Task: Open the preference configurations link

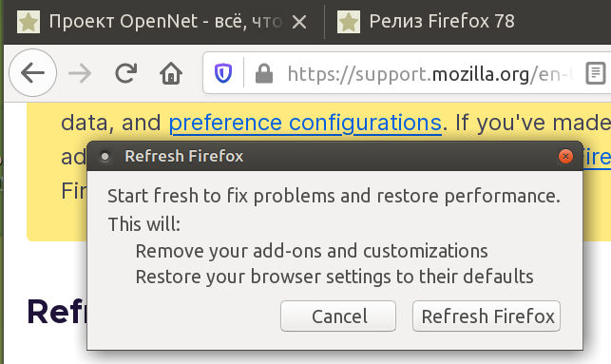Action: pyautogui.click(x=305, y=124)
